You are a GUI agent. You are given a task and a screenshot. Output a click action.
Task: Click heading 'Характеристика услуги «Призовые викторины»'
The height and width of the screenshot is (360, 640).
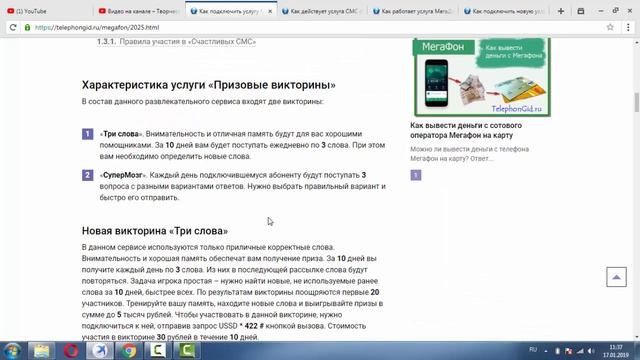pos(209,85)
